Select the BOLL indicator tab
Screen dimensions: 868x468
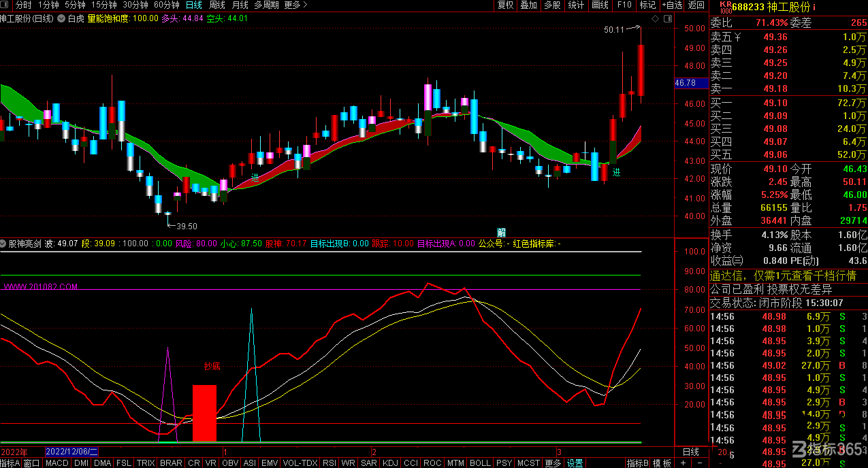click(x=480, y=463)
